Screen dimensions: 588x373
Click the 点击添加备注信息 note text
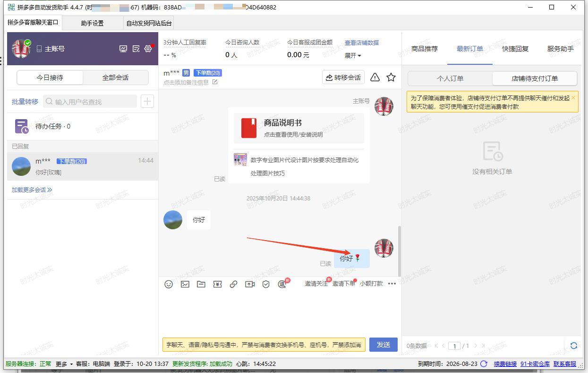click(187, 82)
